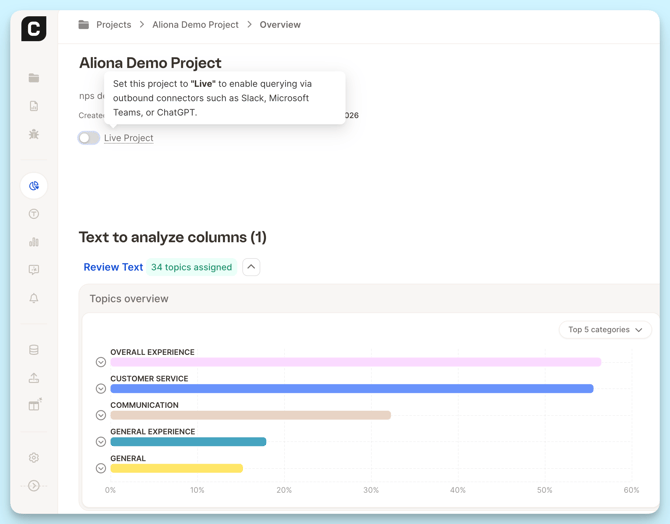Image resolution: width=670 pixels, height=524 pixels.
Task: Expand the Overall Experience category row
Action: [101, 362]
